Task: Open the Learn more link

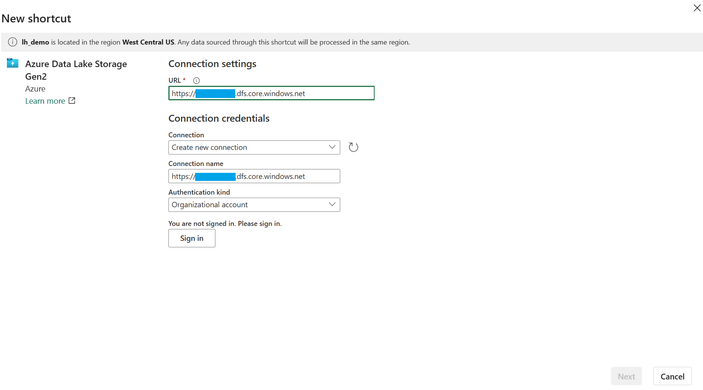Action: (45, 101)
